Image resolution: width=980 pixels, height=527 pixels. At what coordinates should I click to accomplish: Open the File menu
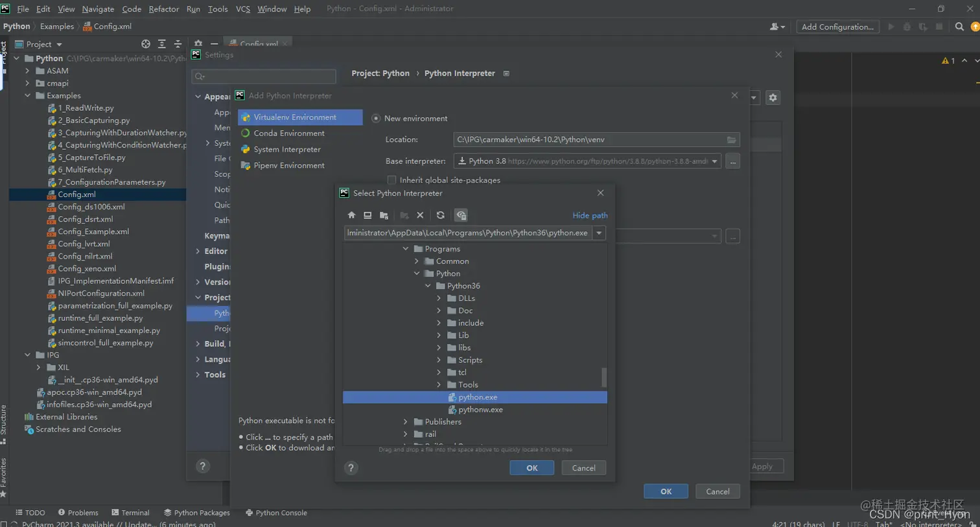point(23,9)
